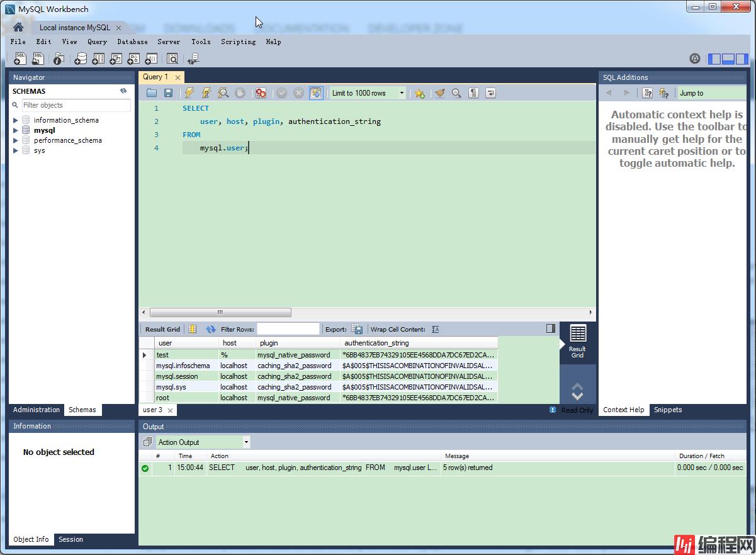
Task: Toggle invisible characters display (pilcrow icon)
Action: 473,93
